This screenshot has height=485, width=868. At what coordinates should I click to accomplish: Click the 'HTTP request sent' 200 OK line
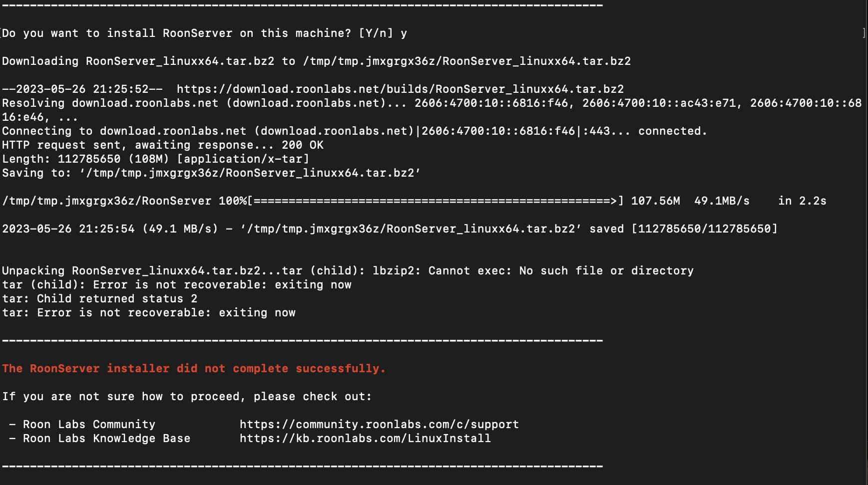(163, 145)
